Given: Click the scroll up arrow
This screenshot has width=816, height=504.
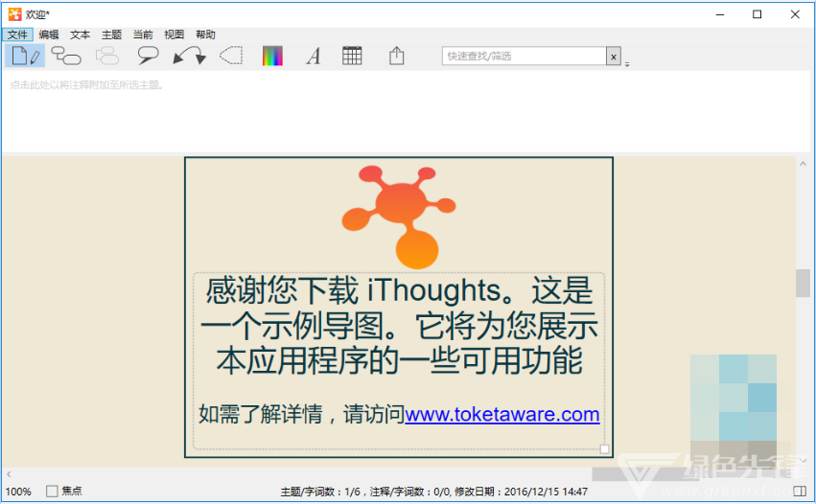Looking at the screenshot, I should (803, 164).
